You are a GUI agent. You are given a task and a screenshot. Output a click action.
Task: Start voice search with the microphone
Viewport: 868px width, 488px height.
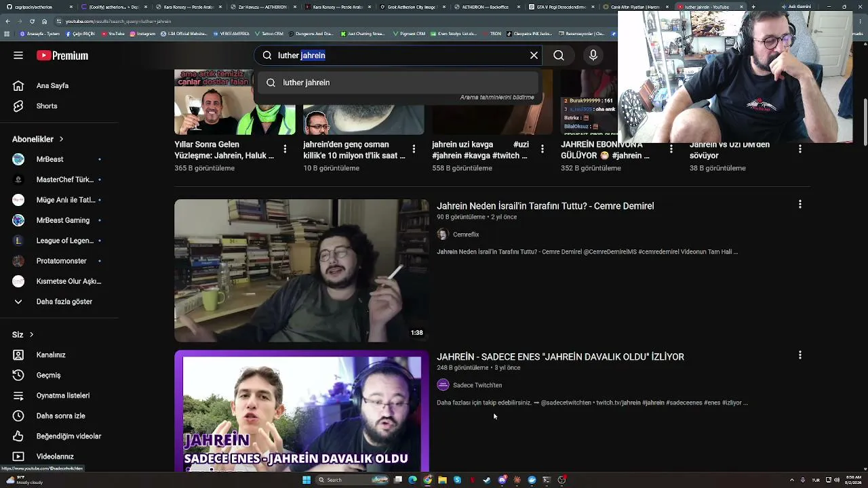593,56
